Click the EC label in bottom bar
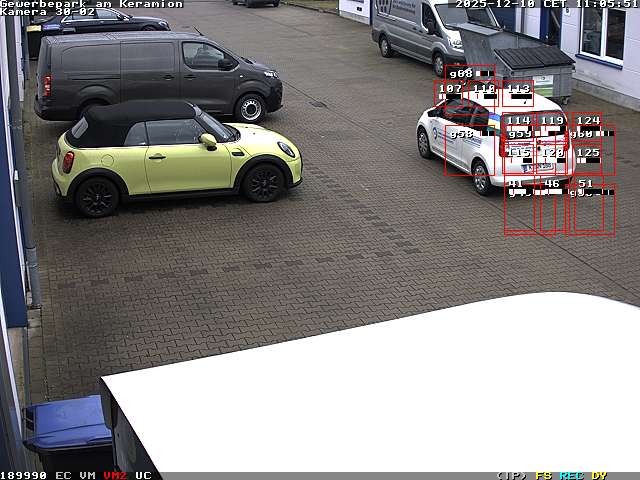 [63, 475]
